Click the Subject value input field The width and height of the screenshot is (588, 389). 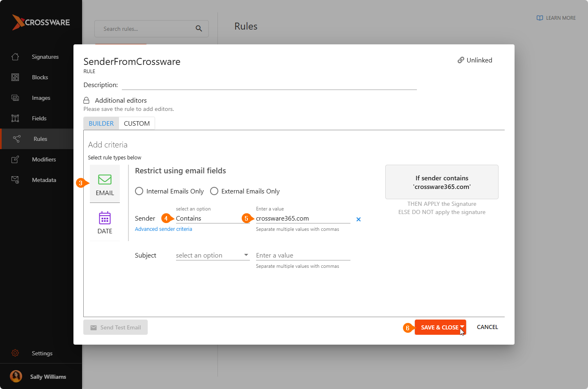tap(303, 255)
